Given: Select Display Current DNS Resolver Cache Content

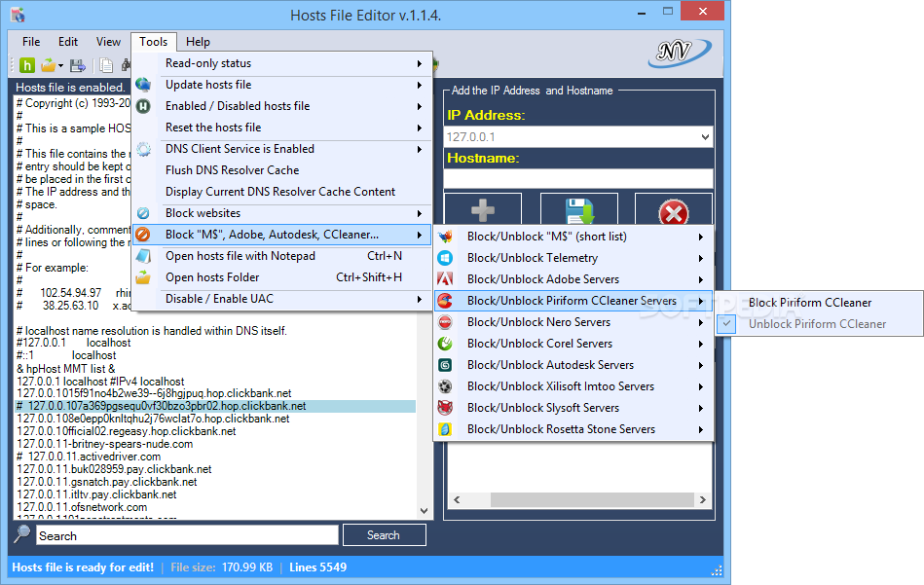Looking at the screenshot, I should coord(281,192).
